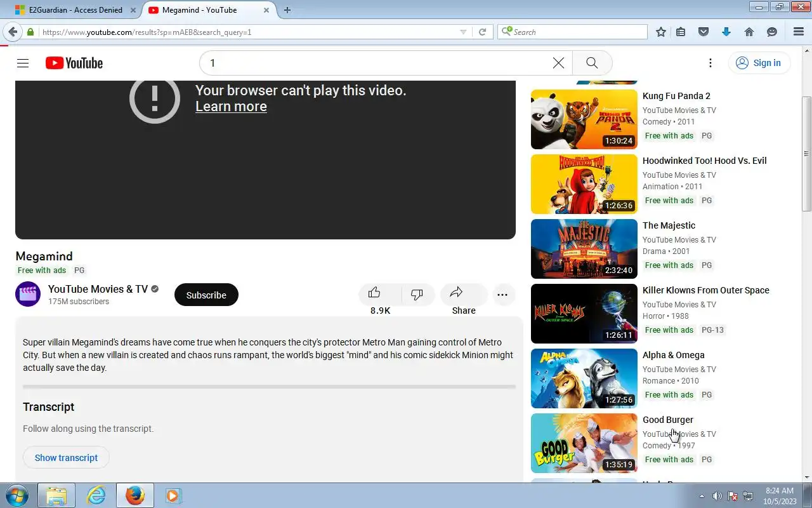Open the YouTube settings three-dot menu
The image size is (812, 508).
(x=710, y=63)
